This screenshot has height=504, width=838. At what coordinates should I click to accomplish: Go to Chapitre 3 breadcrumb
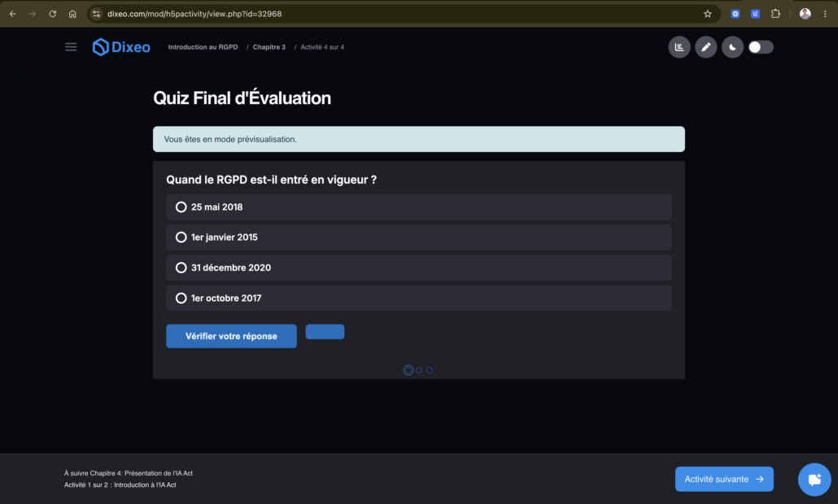click(x=268, y=47)
